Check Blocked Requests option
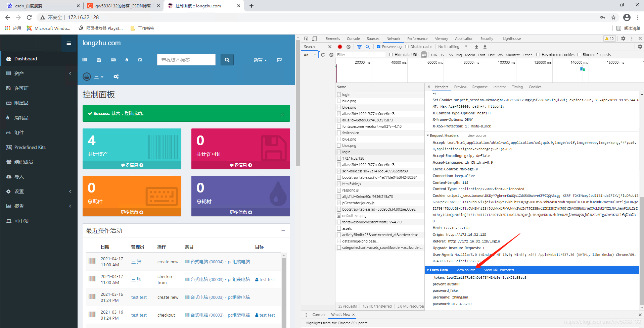Viewport: 644px width, 328px height. (579, 55)
